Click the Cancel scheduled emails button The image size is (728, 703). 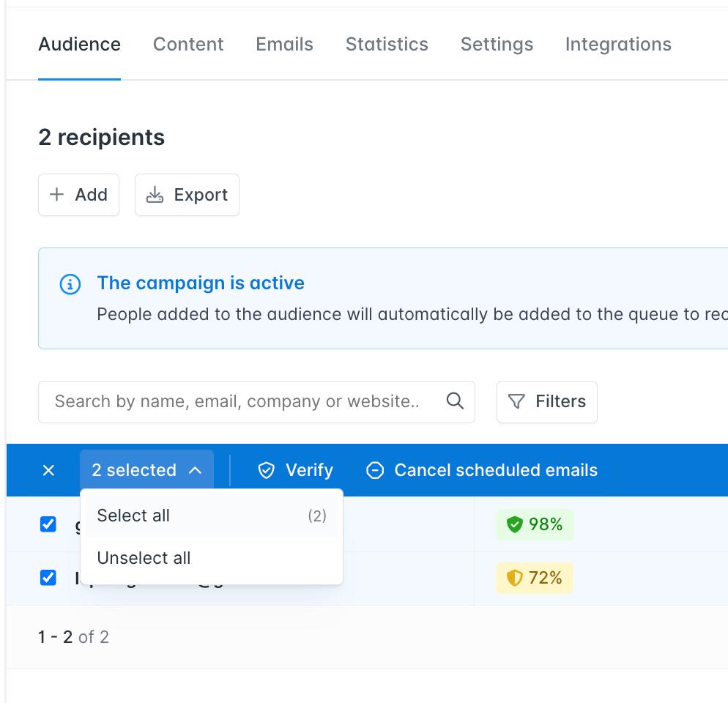point(481,470)
